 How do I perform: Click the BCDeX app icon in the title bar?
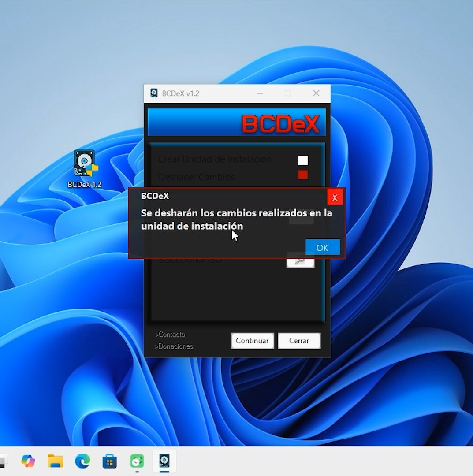click(154, 93)
